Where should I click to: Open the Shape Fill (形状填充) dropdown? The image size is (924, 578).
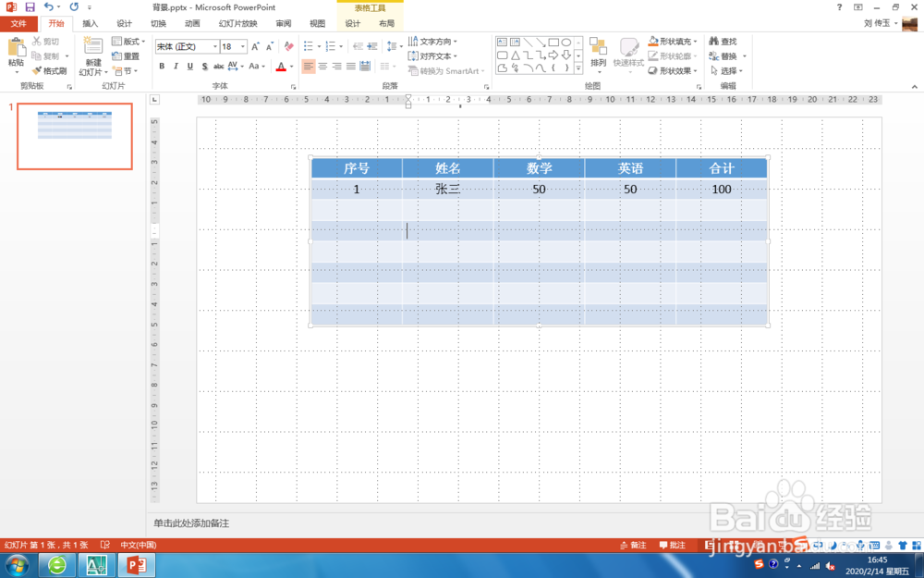tap(673, 42)
